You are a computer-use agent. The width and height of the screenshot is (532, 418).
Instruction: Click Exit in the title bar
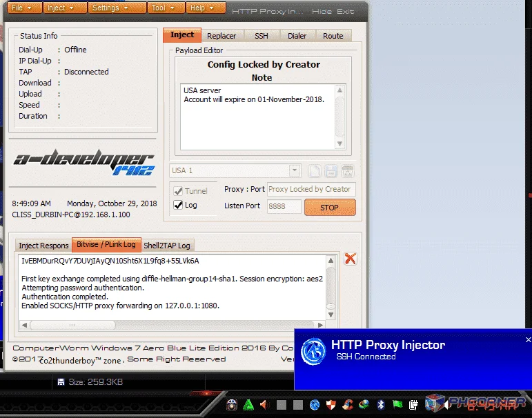tap(346, 12)
